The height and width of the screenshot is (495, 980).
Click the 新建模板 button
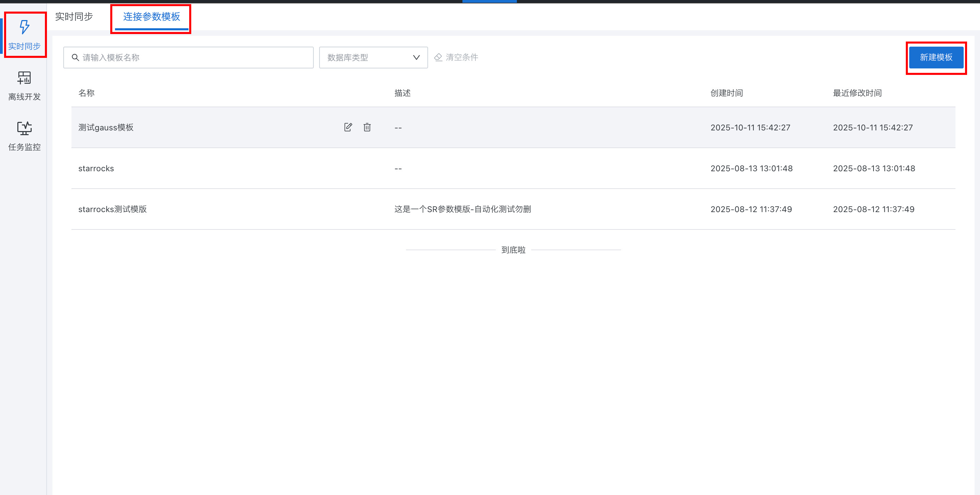tap(936, 58)
